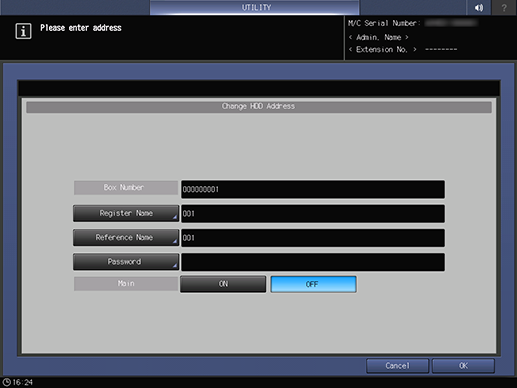The width and height of the screenshot is (517, 388).
Task: Select the UTILITY tab
Action: (255, 7)
